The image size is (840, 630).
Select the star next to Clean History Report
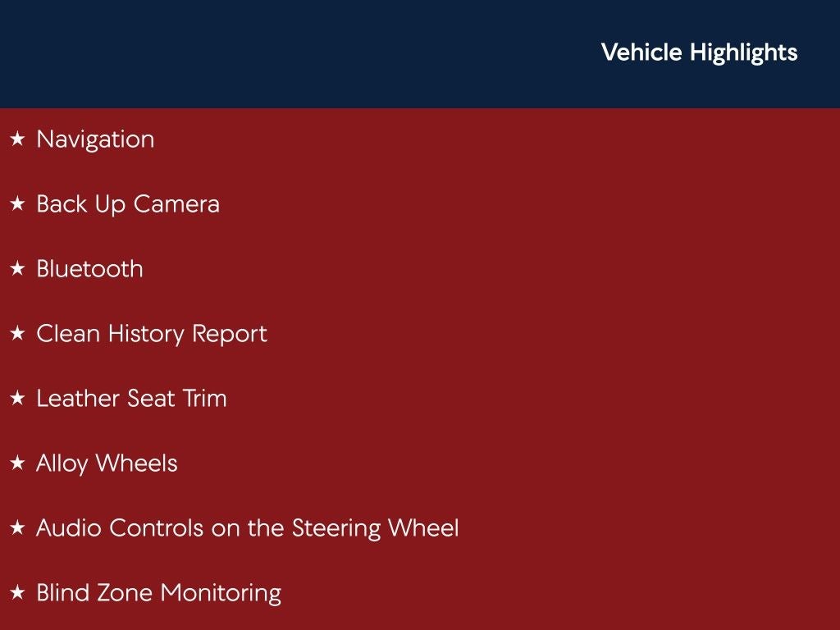17,334
